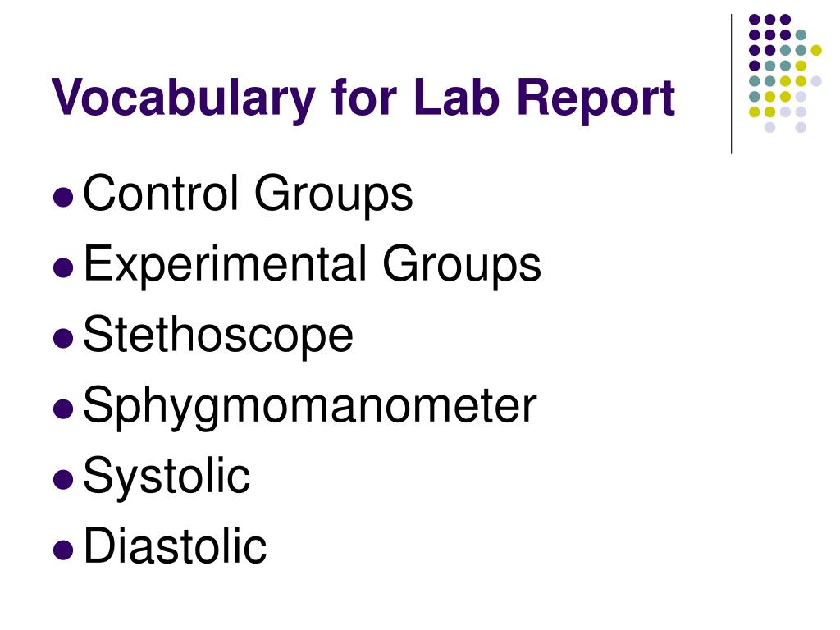This screenshot has height=630, width=840.
Task: Click 'Groups' in the Experimental Groups line
Action: coord(462,265)
